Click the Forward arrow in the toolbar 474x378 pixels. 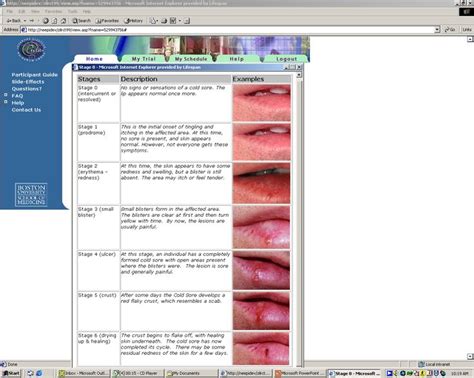(32, 21)
